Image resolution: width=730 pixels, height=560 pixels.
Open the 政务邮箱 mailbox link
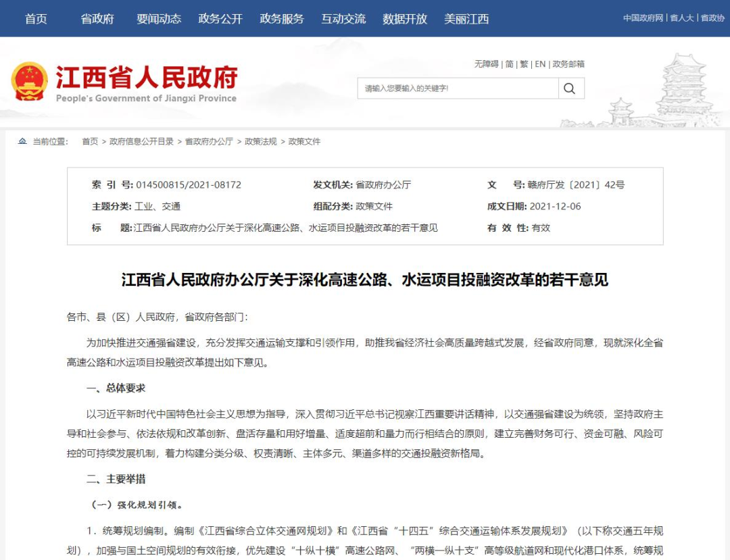pyautogui.click(x=568, y=64)
